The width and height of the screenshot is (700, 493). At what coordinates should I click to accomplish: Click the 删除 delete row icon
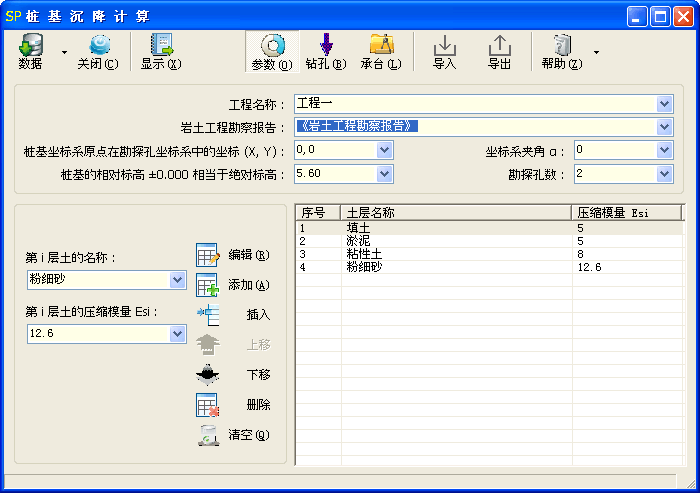(x=208, y=405)
